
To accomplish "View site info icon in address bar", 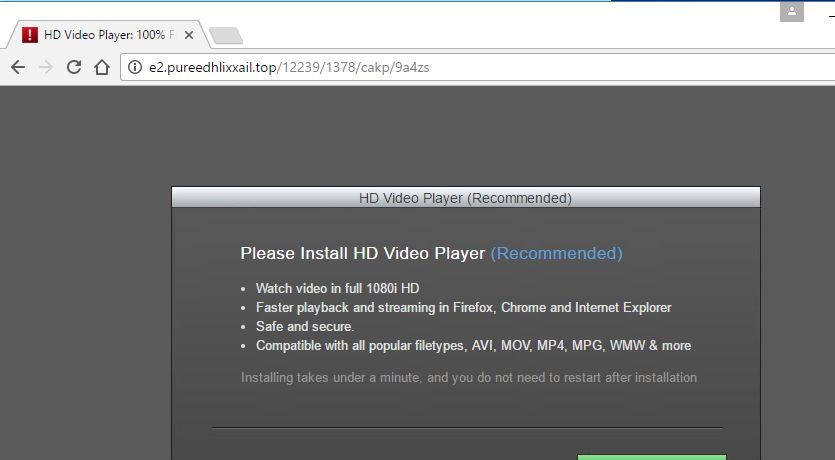I will pos(135,67).
